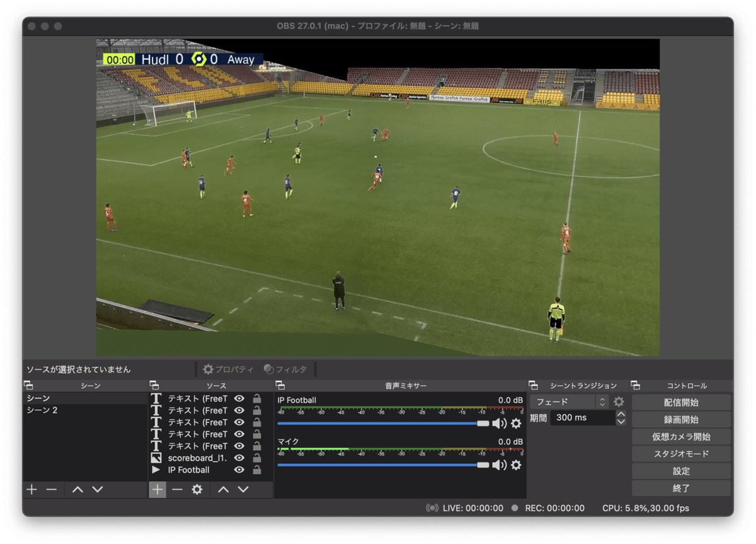Adjust the IP Football volume slider
The image size is (756, 544).
coord(383,424)
